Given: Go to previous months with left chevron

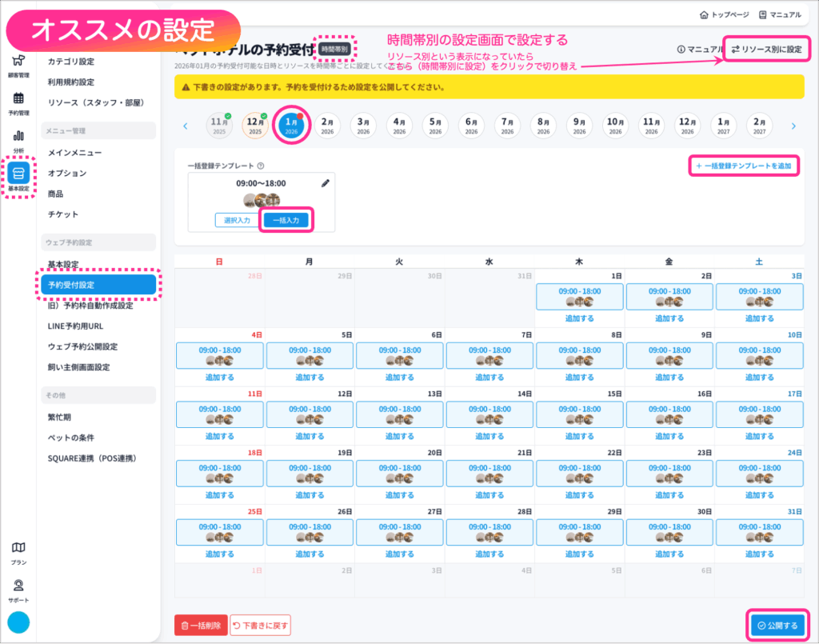Looking at the screenshot, I should [186, 126].
